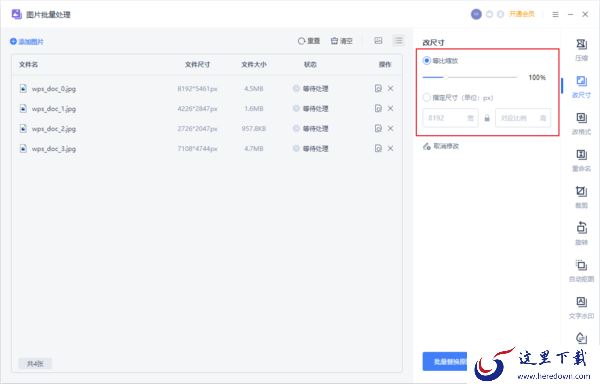Open the 重命名 rename tool
The height and width of the screenshot is (384, 600).
tap(581, 161)
